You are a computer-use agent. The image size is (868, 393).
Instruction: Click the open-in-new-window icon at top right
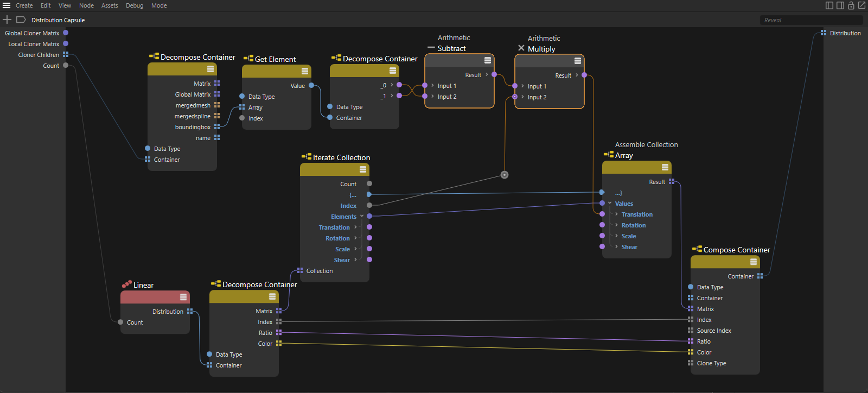click(x=861, y=5)
